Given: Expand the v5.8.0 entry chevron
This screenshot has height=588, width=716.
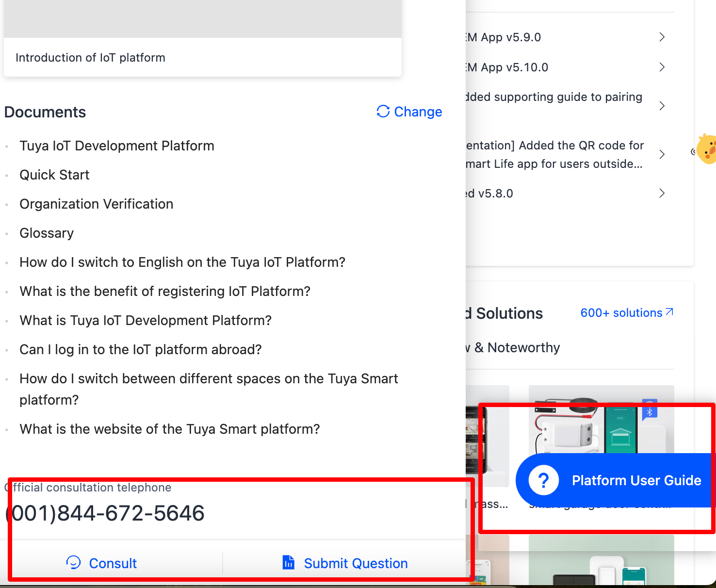Looking at the screenshot, I should 662,193.
